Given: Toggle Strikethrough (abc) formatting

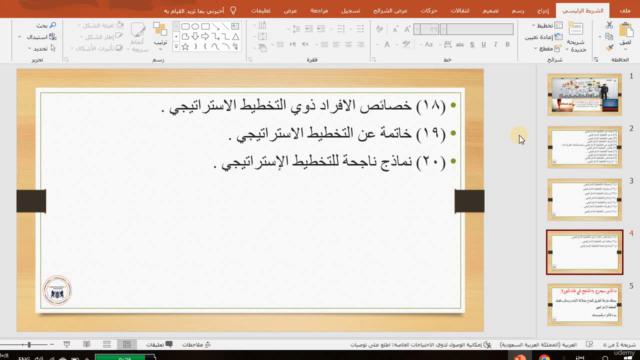Looking at the screenshot, I should tap(460, 44).
